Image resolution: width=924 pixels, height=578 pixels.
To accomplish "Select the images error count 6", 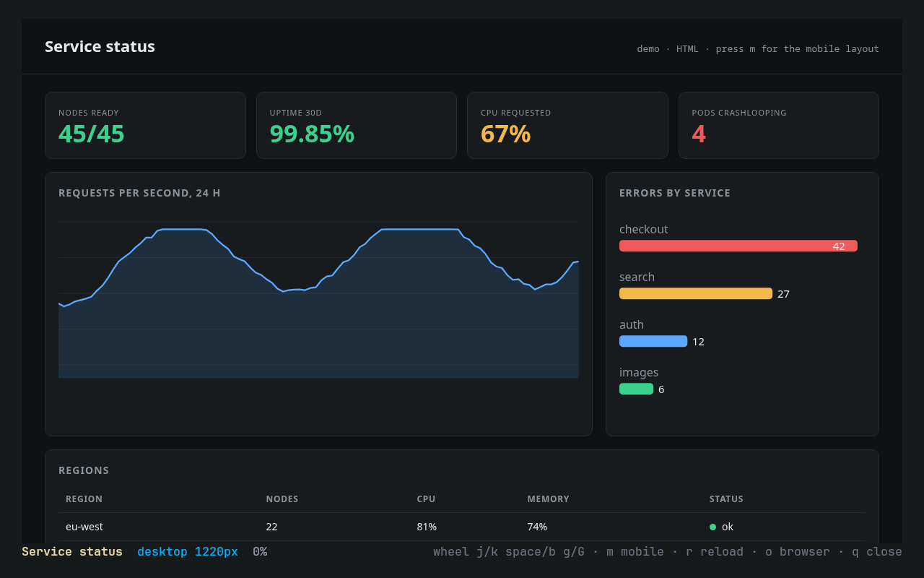I will 661,389.
